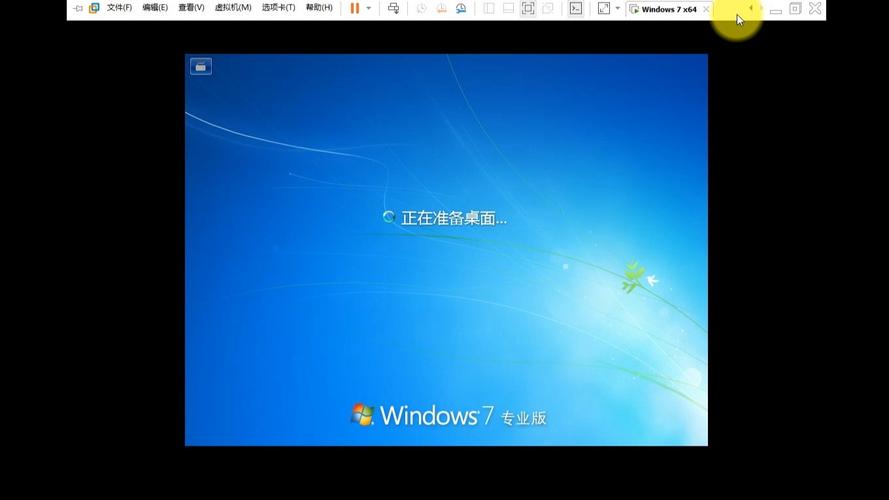Click the send Ctrl+Alt+Del icon
The image size is (889, 500).
click(393, 8)
